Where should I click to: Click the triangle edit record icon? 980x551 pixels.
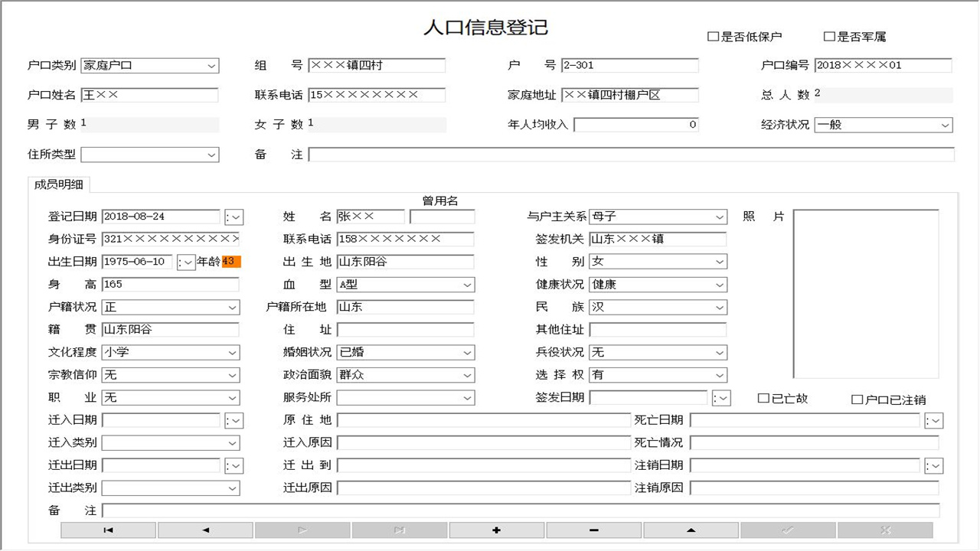(x=691, y=530)
